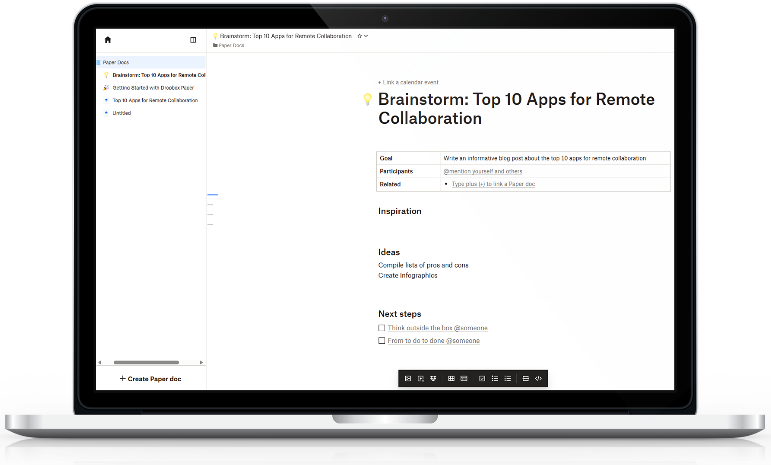Insert a table from the bottom toolbar
Image resolution: width=771 pixels, height=465 pixels.
tap(451, 379)
